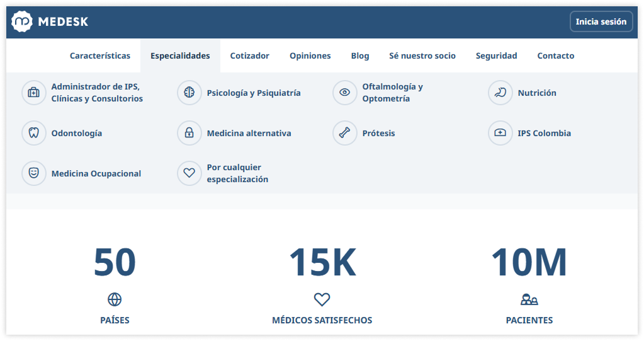This screenshot has width=644, height=341.
Task: Choose the stomach icon for Nutrición
Action: click(x=500, y=93)
